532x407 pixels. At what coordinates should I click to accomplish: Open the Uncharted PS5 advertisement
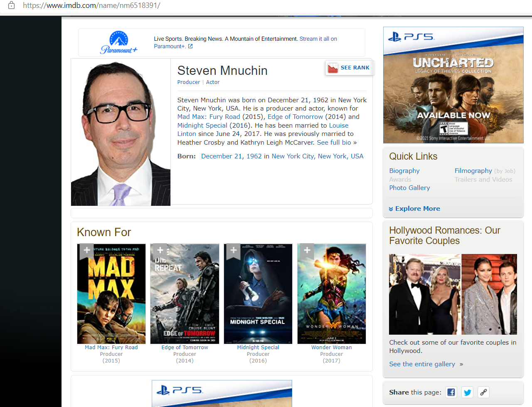453,85
